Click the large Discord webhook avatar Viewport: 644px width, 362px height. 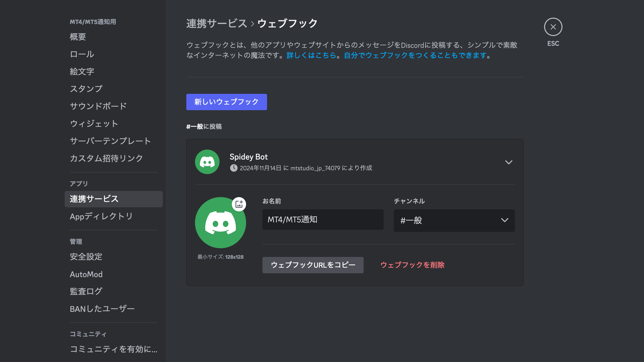point(220,223)
